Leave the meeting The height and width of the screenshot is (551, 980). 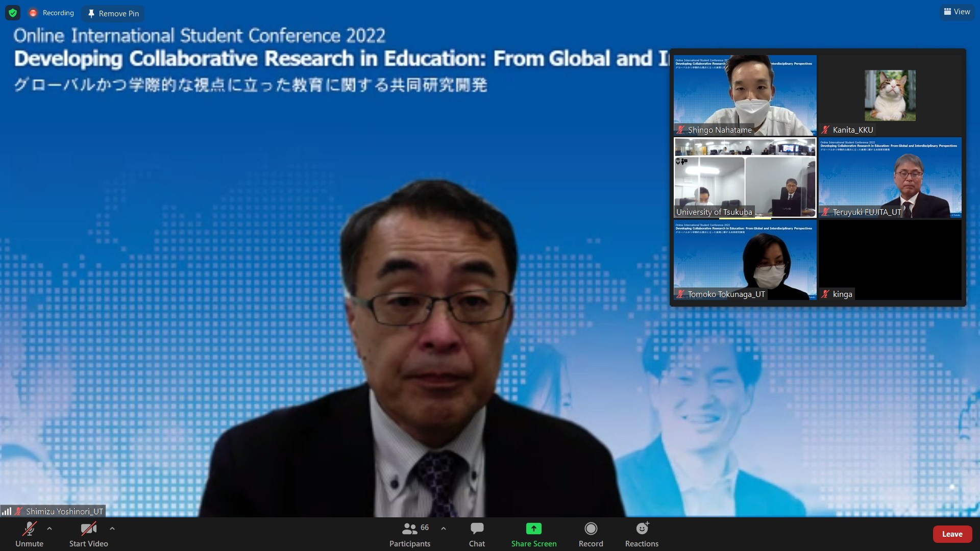click(x=952, y=534)
